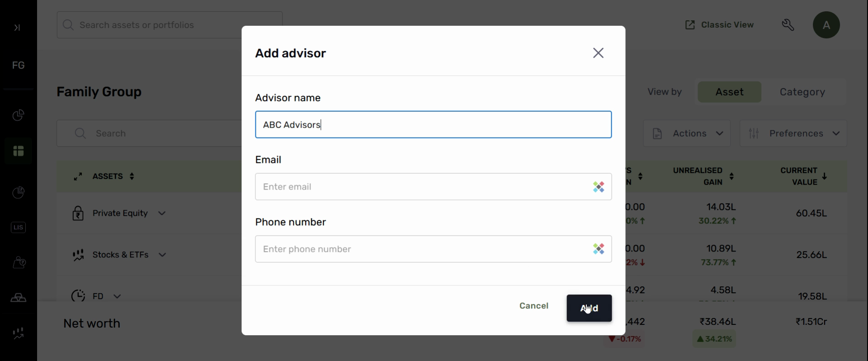Close the Add advisor dialog

598,53
